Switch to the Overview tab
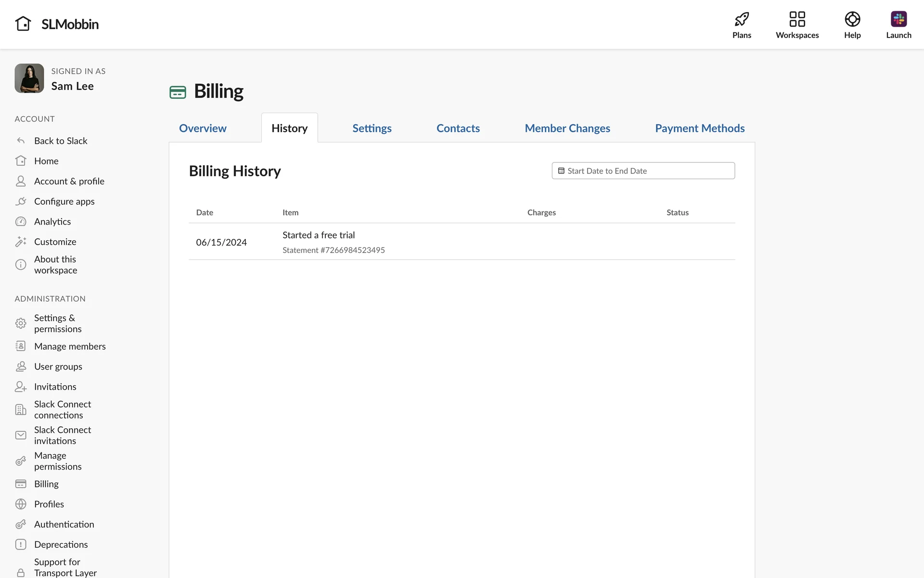Viewport: 924px width, 578px height. coord(203,128)
